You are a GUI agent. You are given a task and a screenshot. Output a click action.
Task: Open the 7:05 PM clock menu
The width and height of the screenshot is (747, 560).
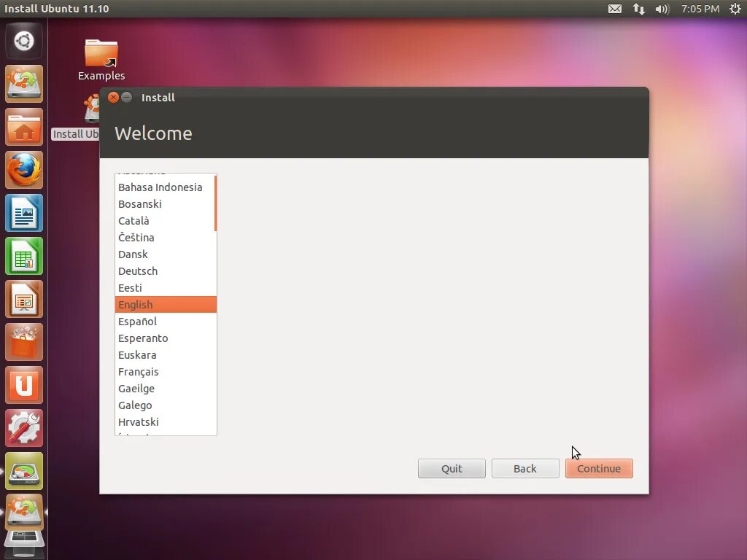tap(700, 9)
